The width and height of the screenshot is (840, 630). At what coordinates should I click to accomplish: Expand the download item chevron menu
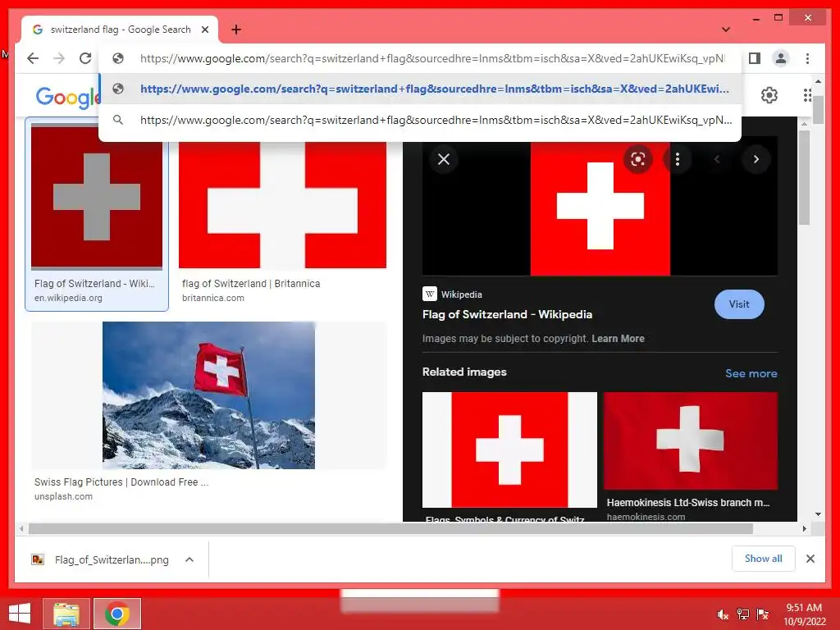(189, 559)
